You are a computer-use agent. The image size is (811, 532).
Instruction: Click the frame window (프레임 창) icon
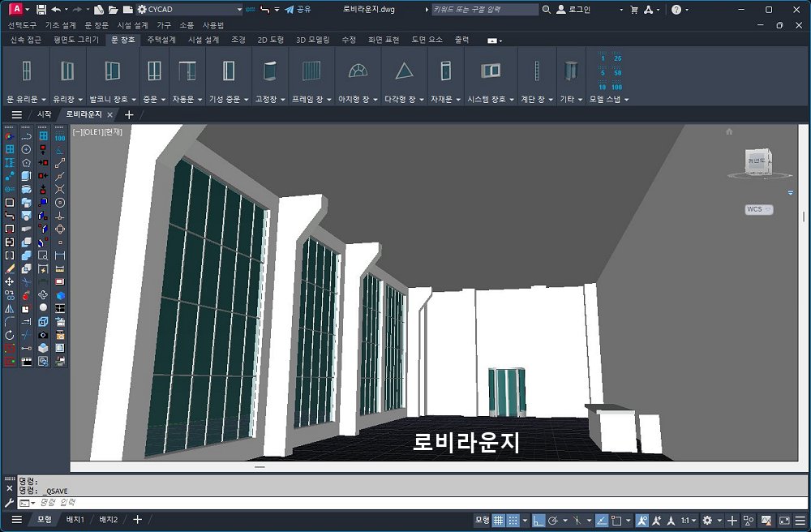(311, 71)
